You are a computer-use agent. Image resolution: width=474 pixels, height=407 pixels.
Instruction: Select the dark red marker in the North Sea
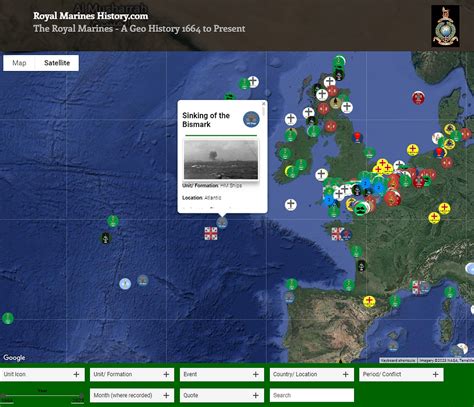tap(418, 97)
